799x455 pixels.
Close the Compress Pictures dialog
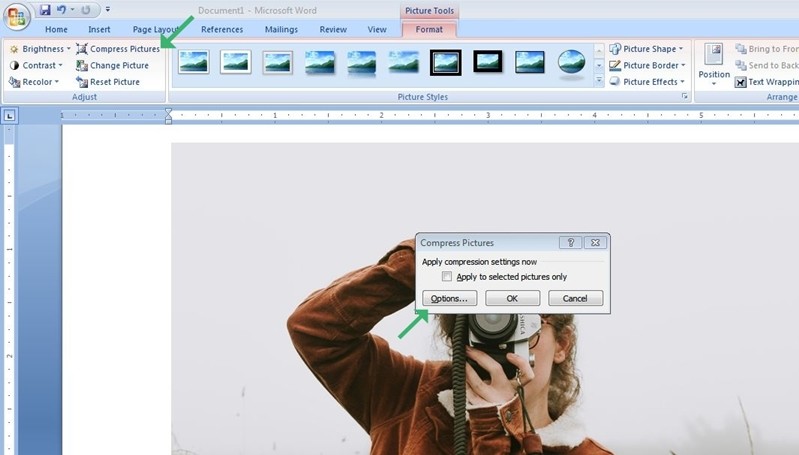tap(595, 243)
